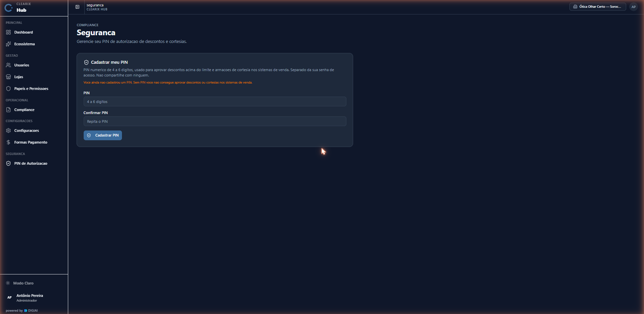Select the Formas Pagamento dollar icon
The height and width of the screenshot is (314, 644).
coord(8,142)
